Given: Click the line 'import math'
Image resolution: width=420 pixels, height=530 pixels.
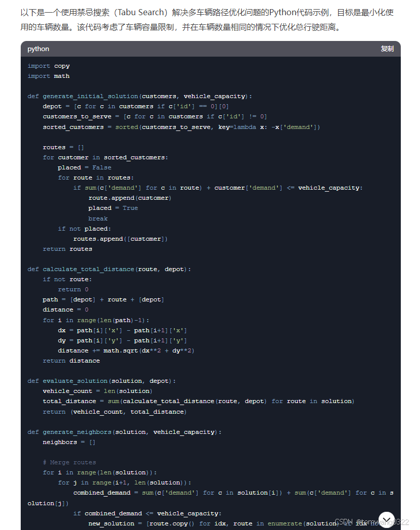Looking at the screenshot, I should pyautogui.click(x=49, y=76).
